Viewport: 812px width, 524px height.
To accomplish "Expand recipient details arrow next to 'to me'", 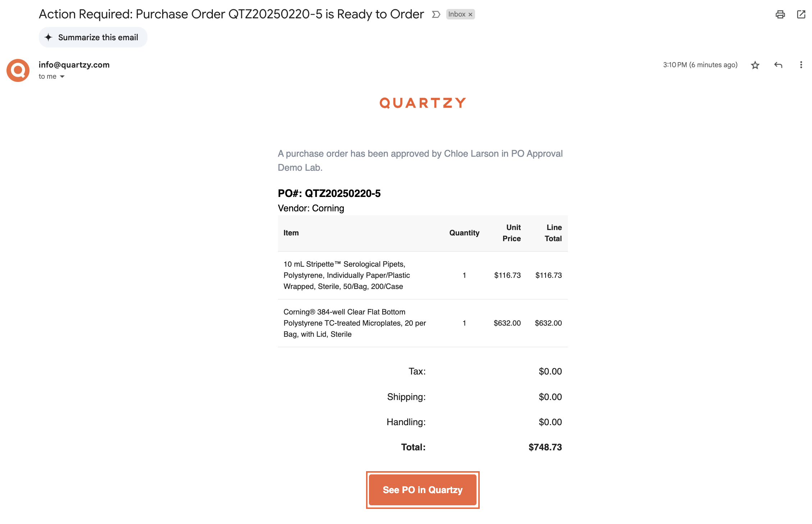I will tap(62, 77).
